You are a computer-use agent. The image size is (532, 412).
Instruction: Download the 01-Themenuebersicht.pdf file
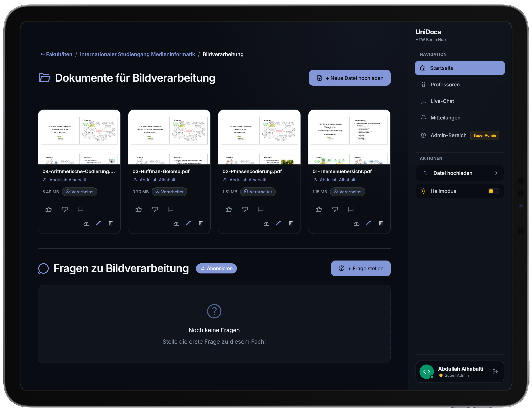(x=357, y=223)
